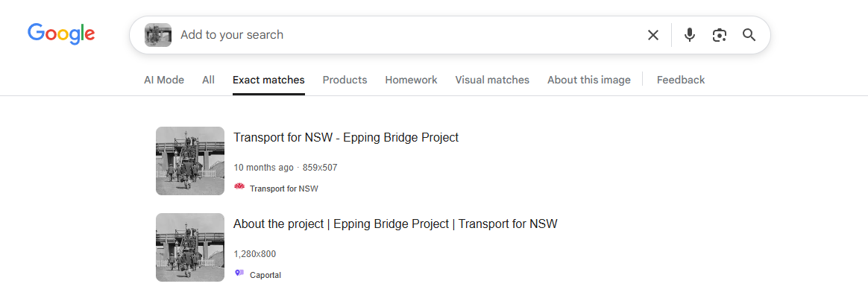Open the About this image tab
The height and width of the screenshot is (307, 868).
pyautogui.click(x=588, y=80)
